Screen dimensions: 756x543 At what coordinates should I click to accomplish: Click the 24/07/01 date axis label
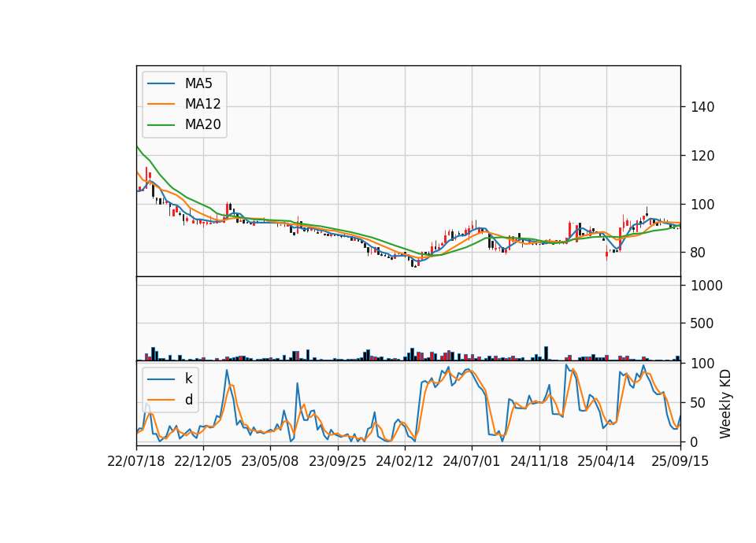[472, 461]
